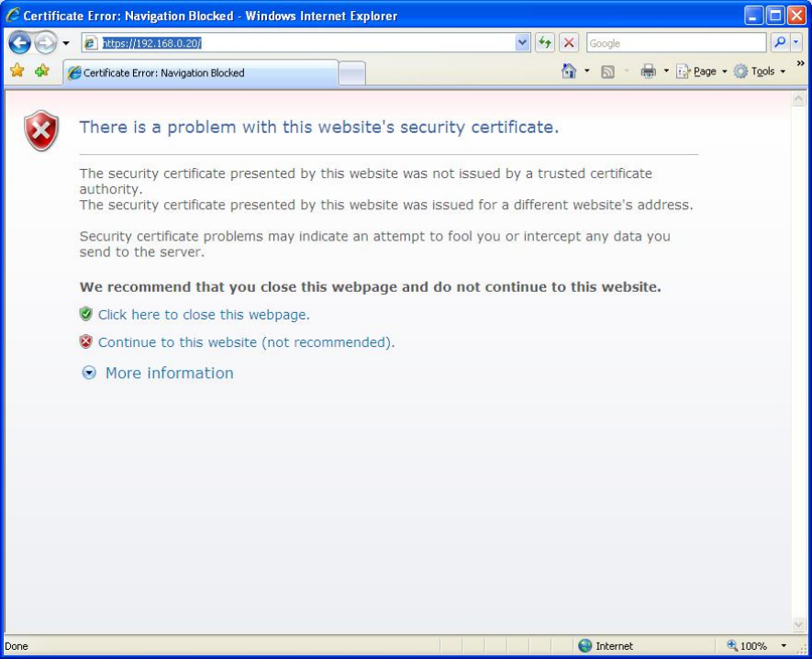The width and height of the screenshot is (812, 659).
Task: Expand the More information section
Action: [170, 373]
